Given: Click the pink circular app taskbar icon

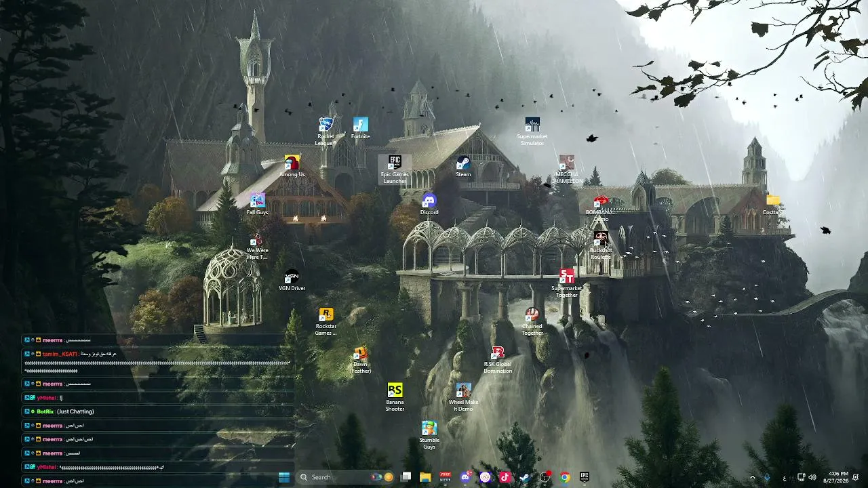Looking at the screenshot, I should 485,477.
